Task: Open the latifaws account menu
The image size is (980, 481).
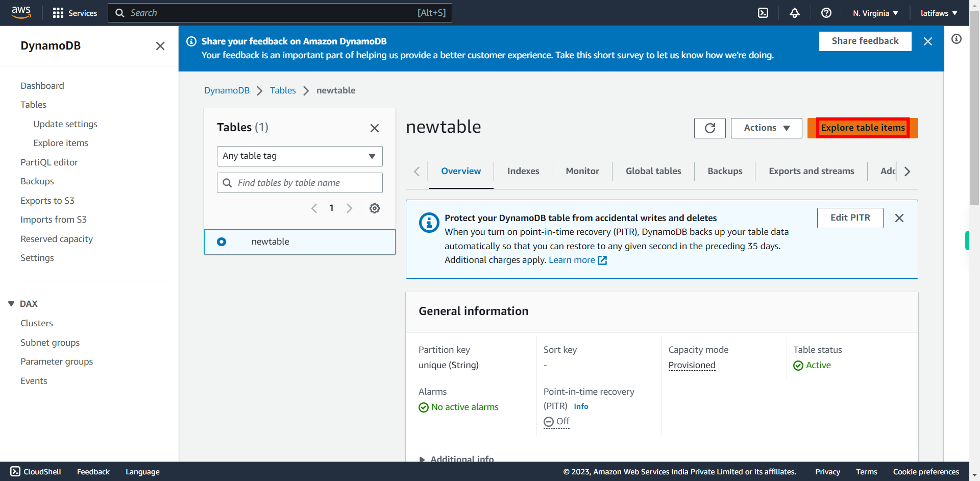Action: pos(939,13)
